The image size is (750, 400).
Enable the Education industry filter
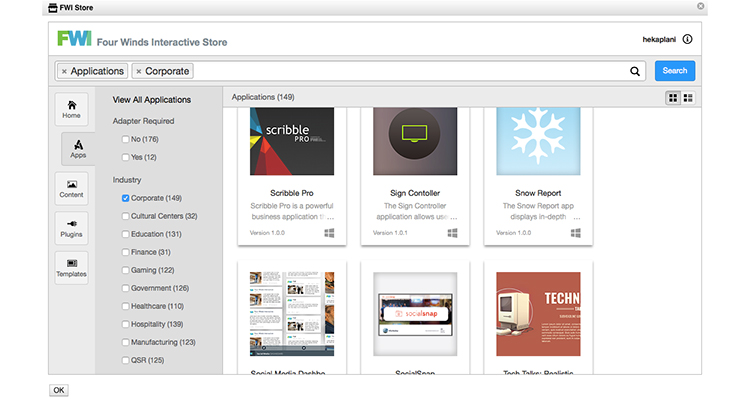tap(125, 234)
